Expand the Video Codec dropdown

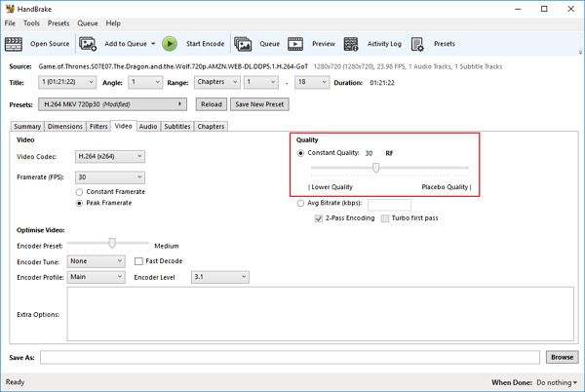[110, 157]
